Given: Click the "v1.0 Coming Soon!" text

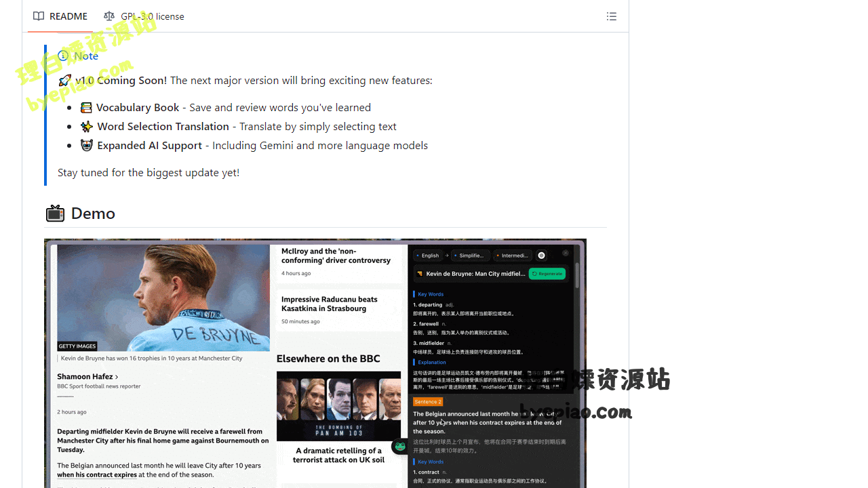Looking at the screenshot, I should (x=121, y=80).
